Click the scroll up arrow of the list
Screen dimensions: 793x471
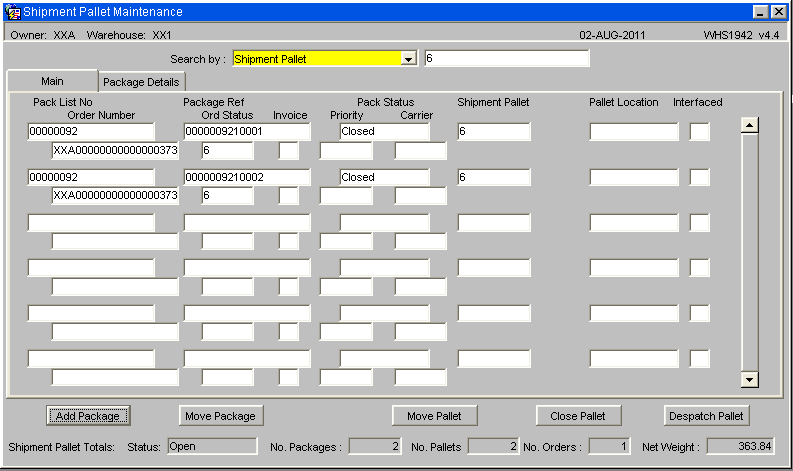[x=750, y=125]
